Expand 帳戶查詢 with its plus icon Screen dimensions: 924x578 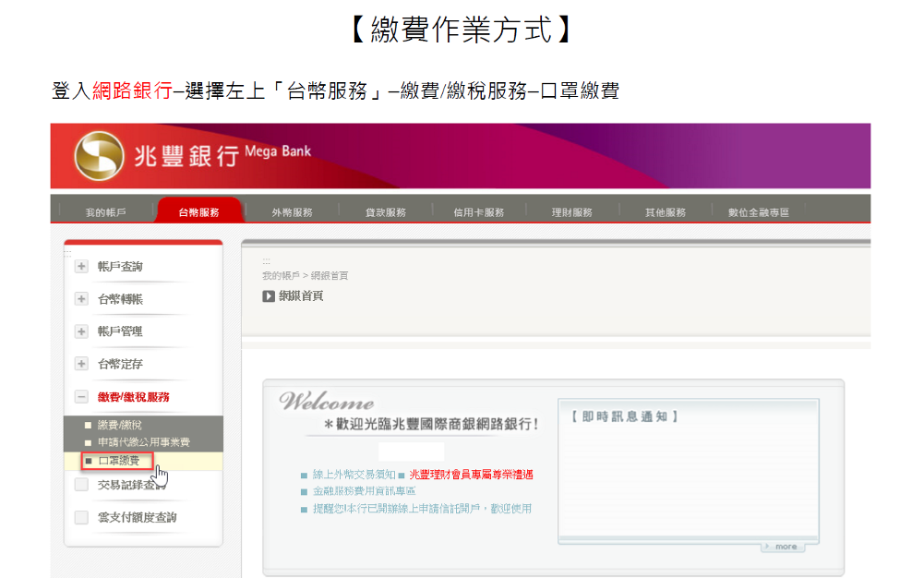(x=81, y=266)
